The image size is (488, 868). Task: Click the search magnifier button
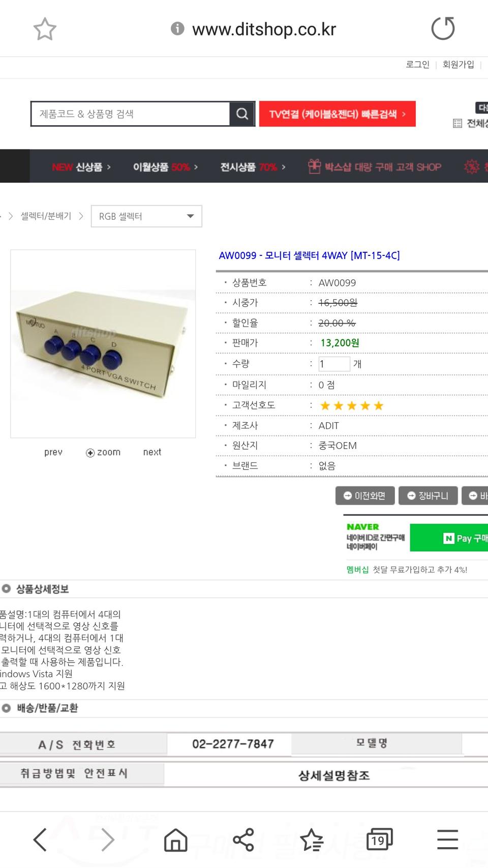pos(242,113)
